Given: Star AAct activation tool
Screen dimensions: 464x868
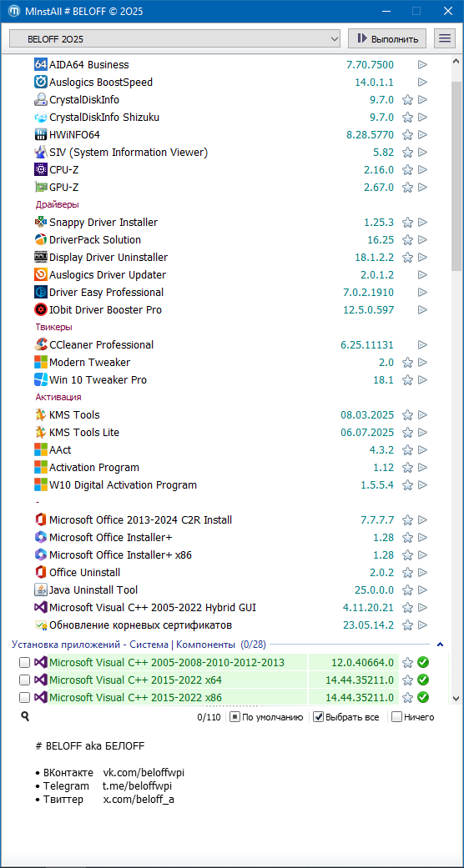Looking at the screenshot, I should click(x=407, y=450).
